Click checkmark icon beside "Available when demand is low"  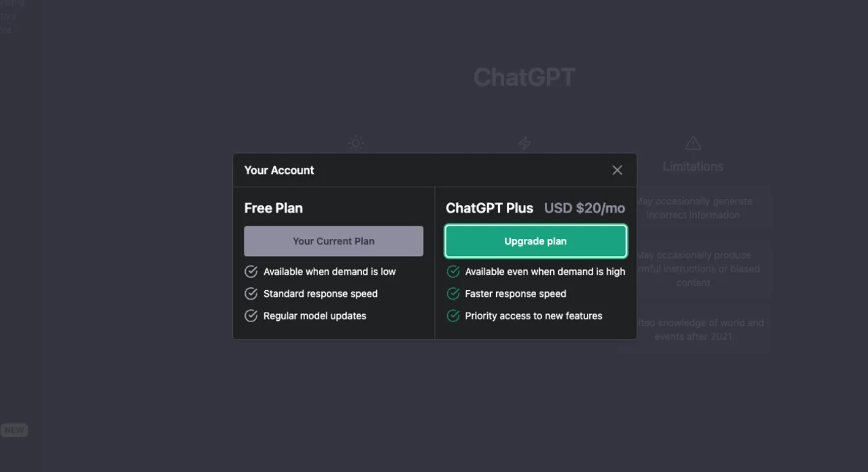click(x=251, y=272)
